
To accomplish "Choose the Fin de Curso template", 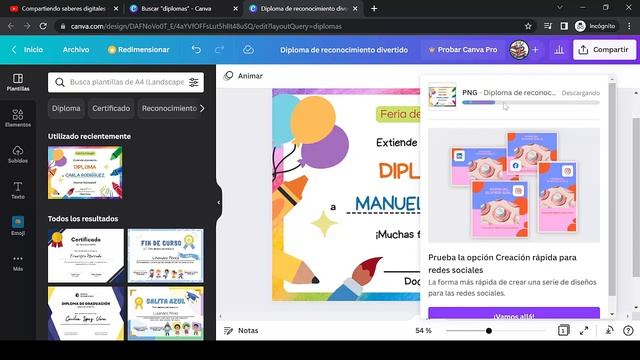I will click(x=165, y=256).
